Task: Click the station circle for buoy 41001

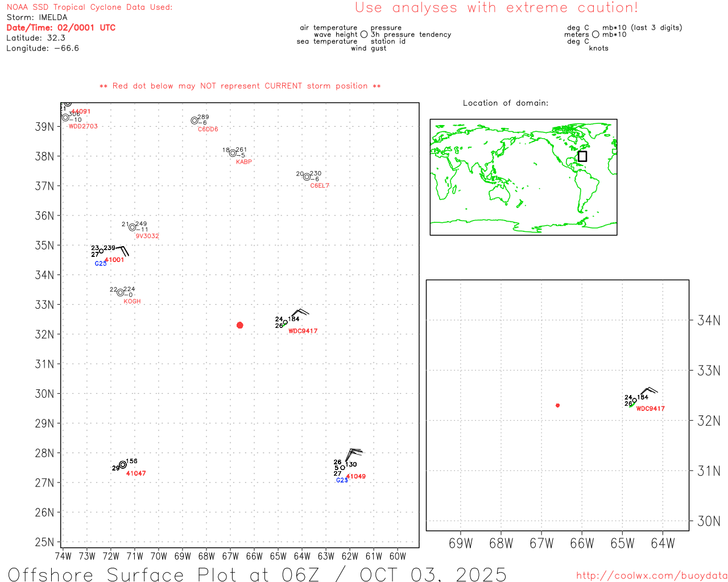Action: click(x=101, y=251)
